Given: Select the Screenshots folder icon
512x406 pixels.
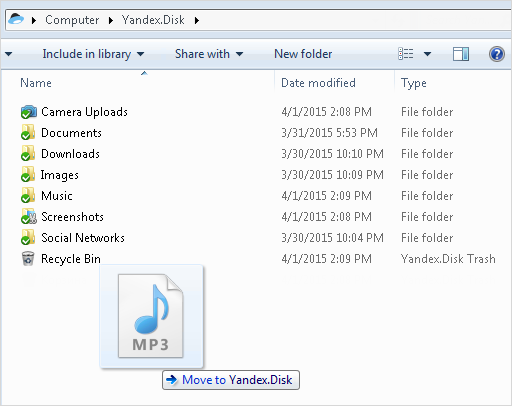Looking at the screenshot, I should tap(28, 217).
